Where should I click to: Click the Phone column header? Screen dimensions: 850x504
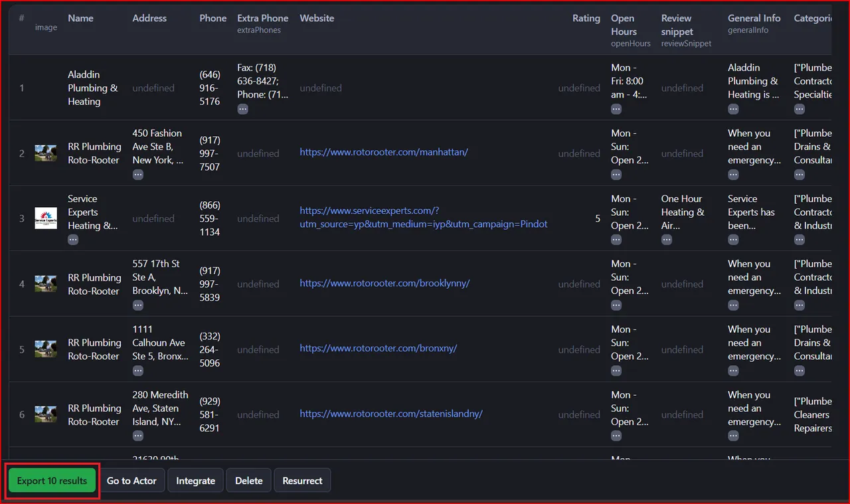[x=213, y=19]
